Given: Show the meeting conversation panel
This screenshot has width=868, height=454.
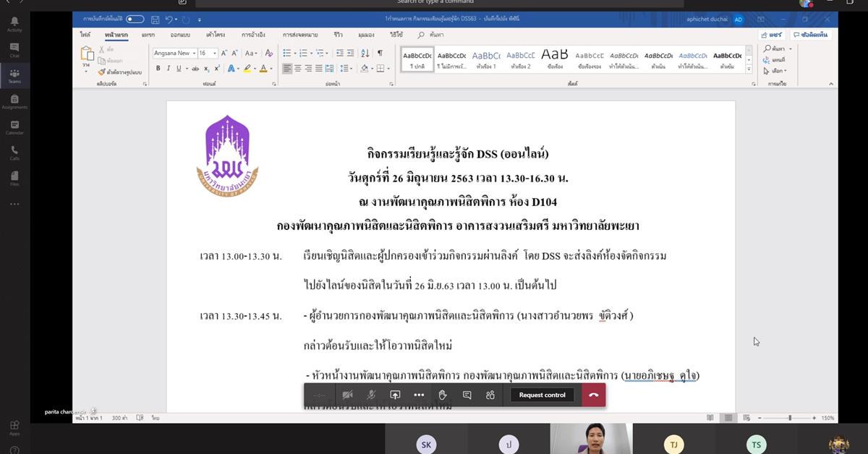Looking at the screenshot, I should point(467,395).
